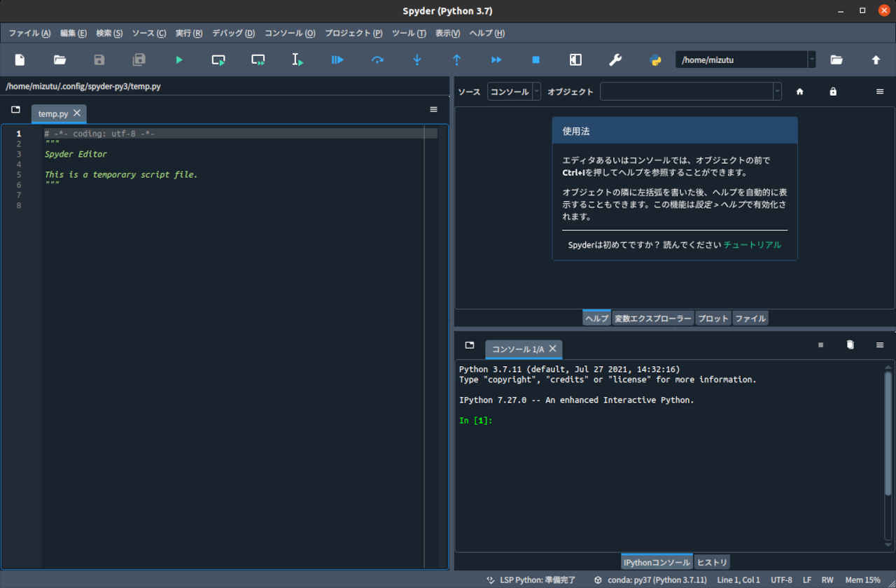896x588 pixels.
Task: Click the working directory path field
Action: pyautogui.click(x=741, y=60)
